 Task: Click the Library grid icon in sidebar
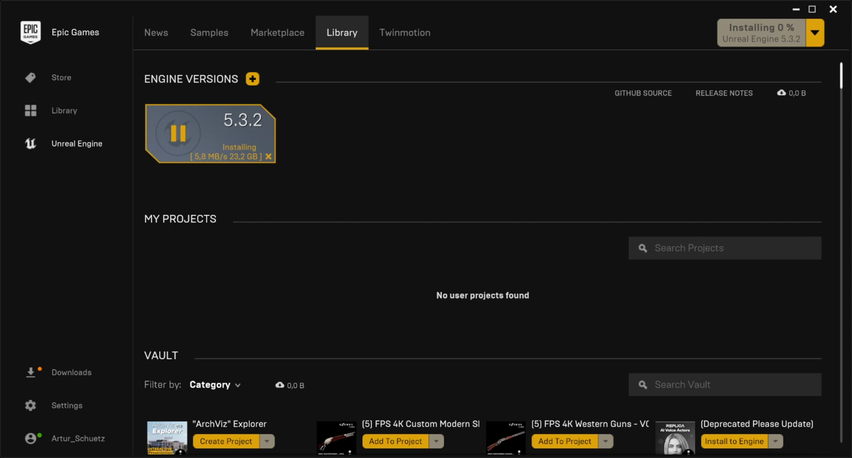coord(30,111)
